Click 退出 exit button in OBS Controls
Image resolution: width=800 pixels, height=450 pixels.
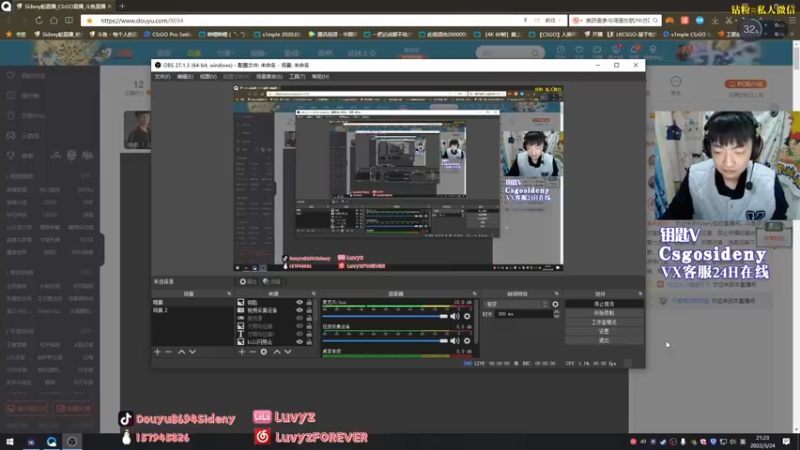tap(604, 340)
